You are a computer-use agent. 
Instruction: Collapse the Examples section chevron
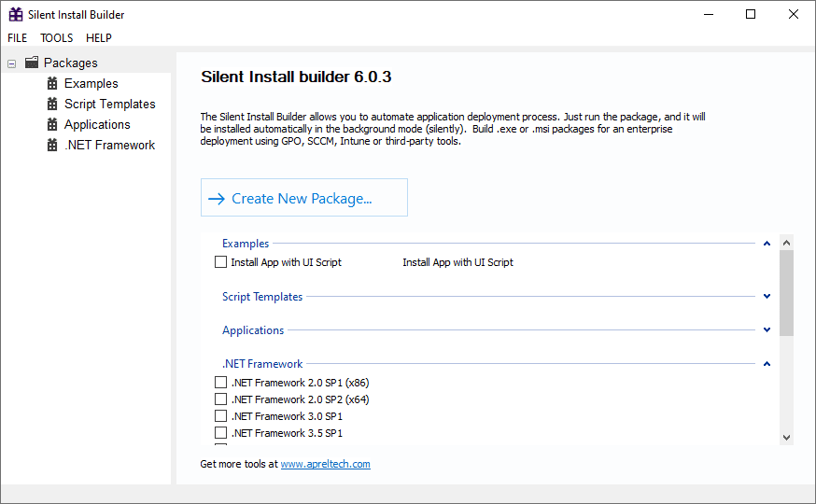[x=767, y=244]
